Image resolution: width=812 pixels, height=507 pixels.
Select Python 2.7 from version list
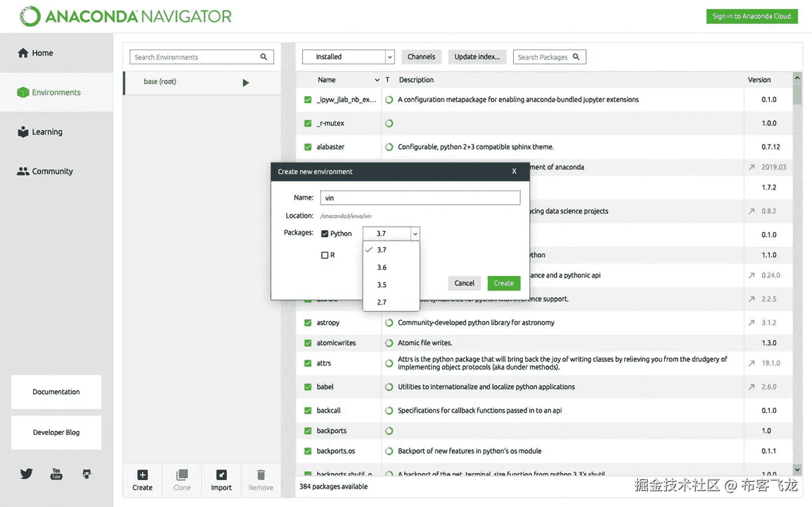pyautogui.click(x=391, y=302)
